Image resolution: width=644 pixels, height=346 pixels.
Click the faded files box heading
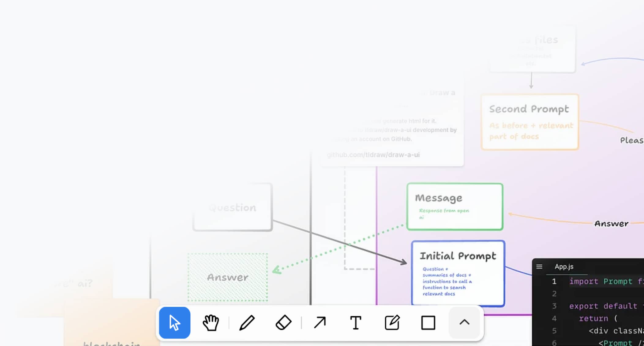[x=539, y=40]
